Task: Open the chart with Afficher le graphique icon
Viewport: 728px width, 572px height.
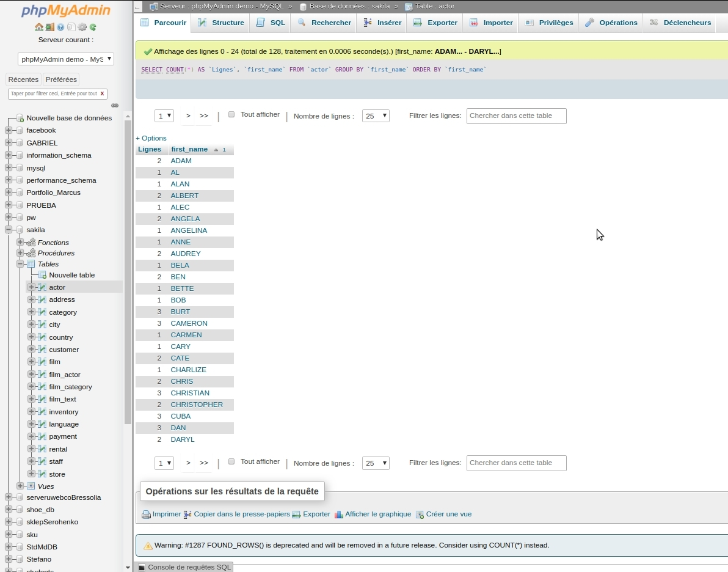Action: [338, 514]
